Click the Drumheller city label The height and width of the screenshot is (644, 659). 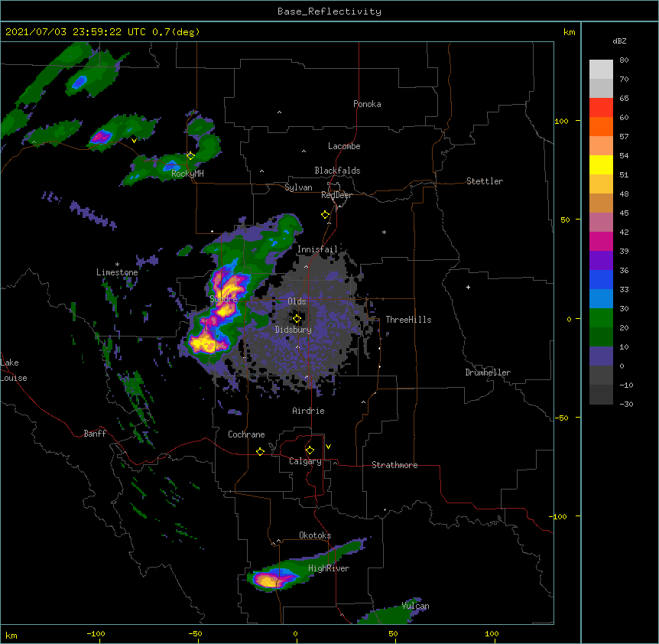click(488, 372)
